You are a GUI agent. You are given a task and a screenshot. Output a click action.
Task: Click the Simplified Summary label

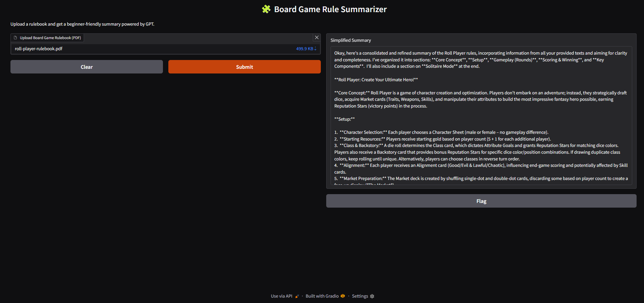(x=351, y=40)
